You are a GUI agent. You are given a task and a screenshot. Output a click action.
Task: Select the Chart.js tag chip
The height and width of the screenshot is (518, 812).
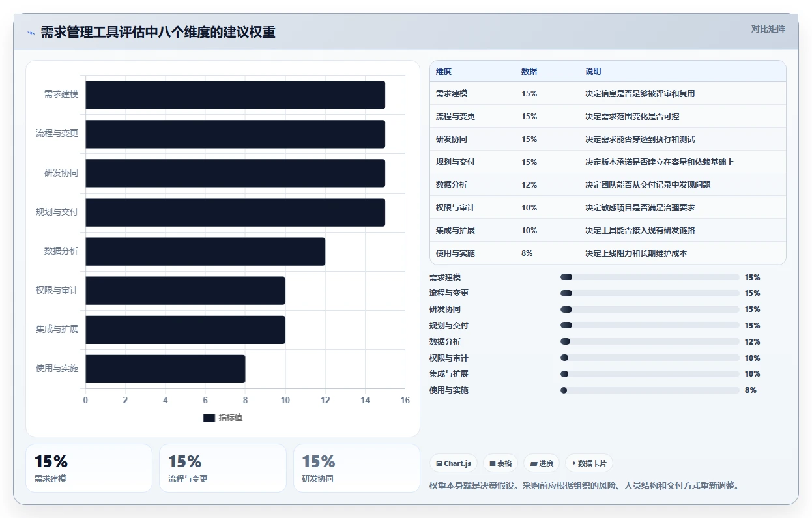[x=453, y=463]
